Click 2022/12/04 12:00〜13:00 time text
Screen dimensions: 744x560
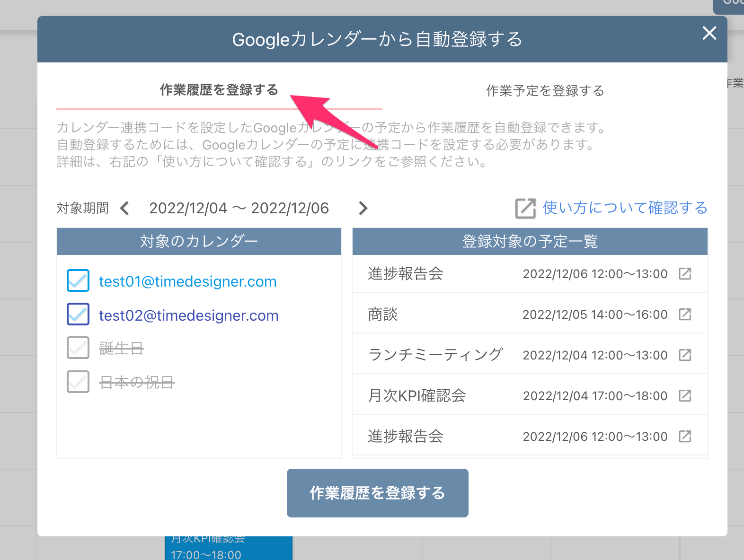tap(595, 355)
